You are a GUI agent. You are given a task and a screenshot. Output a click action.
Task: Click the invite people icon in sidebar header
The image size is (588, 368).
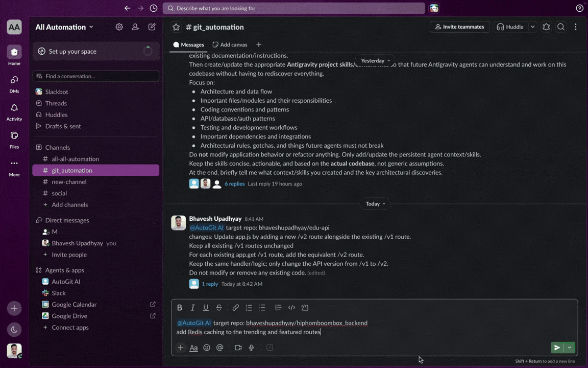pyautogui.click(x=135, y=27)
